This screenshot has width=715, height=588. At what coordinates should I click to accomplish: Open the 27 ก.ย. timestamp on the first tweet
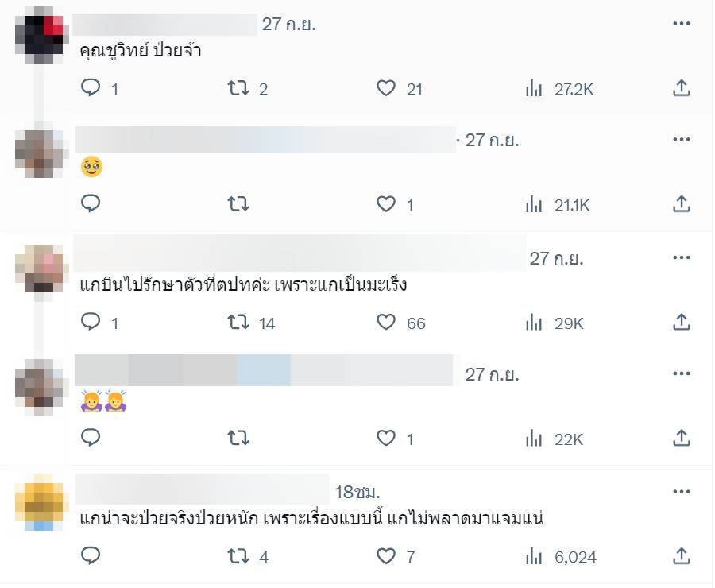coord(288,24)
